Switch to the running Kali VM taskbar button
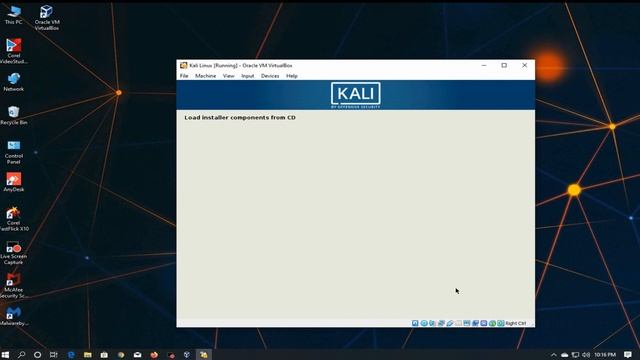The width and height of the screenshot is (640, 360). coord(203,355)
